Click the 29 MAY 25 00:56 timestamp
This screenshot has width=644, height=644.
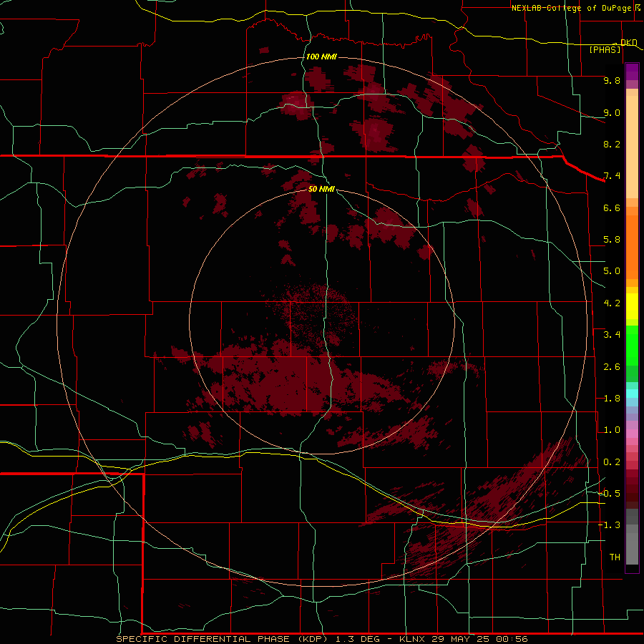[479, 639]
